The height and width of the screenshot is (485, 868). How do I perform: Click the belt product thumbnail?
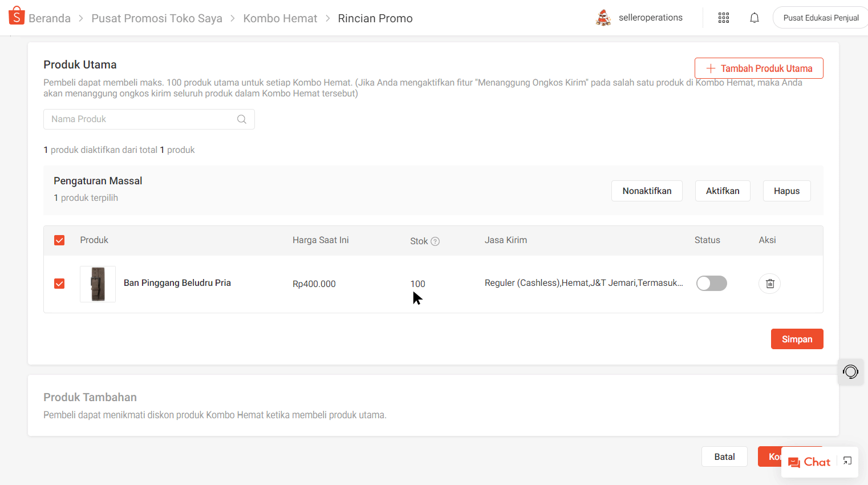tap(98, 284)
